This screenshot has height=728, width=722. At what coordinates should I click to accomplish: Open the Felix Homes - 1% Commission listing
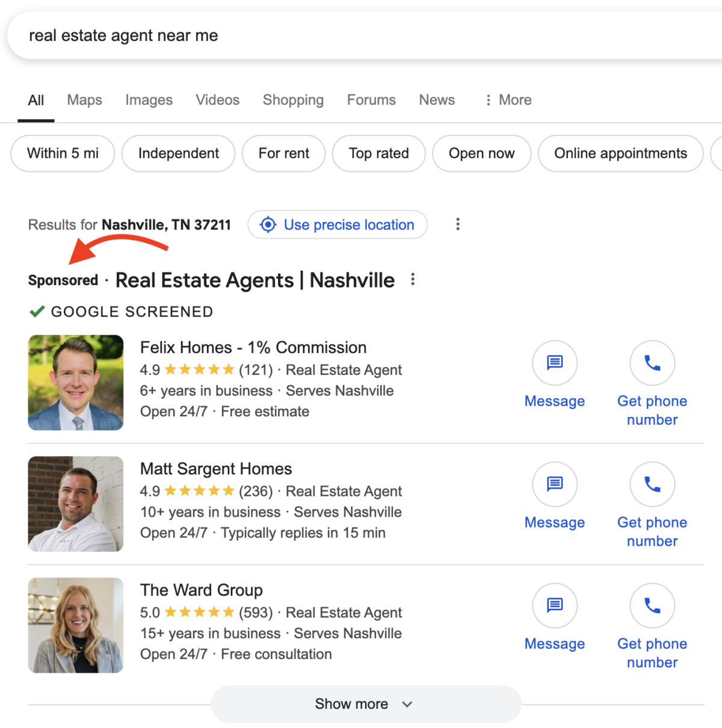point(253,347)
